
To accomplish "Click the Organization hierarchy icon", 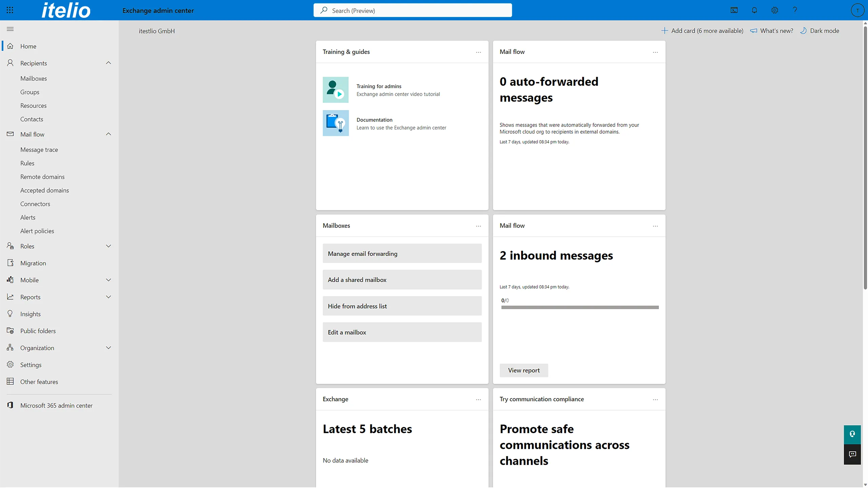I will click(x=10, y=348).
